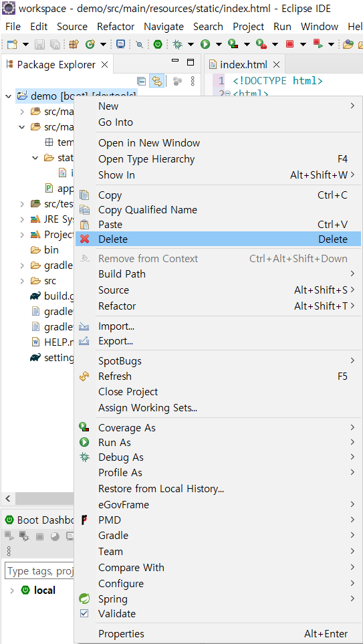Open the Debug dropdown arrow in the toolbar
363x644 pixels.
pyautogui.click(x=191, y=44)
